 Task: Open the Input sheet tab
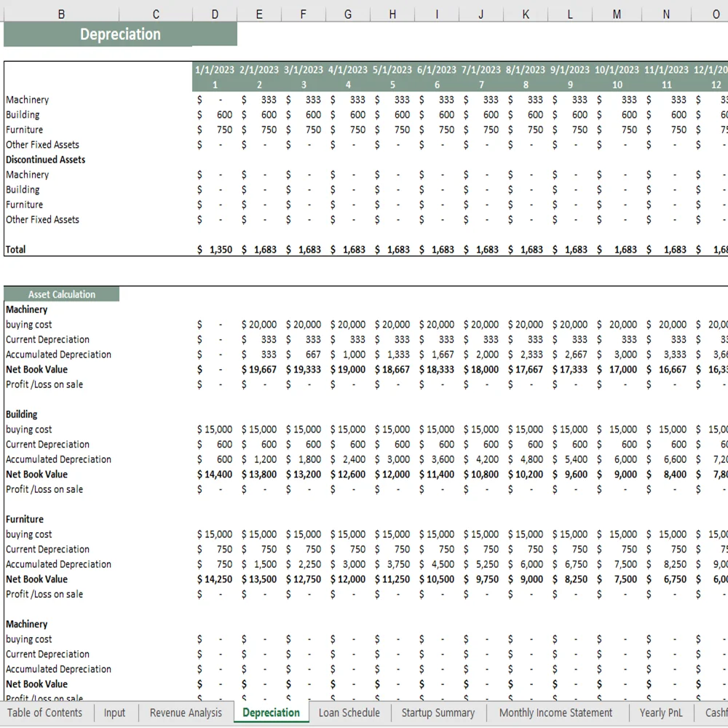pyautogui.click(x=114, y=713)
